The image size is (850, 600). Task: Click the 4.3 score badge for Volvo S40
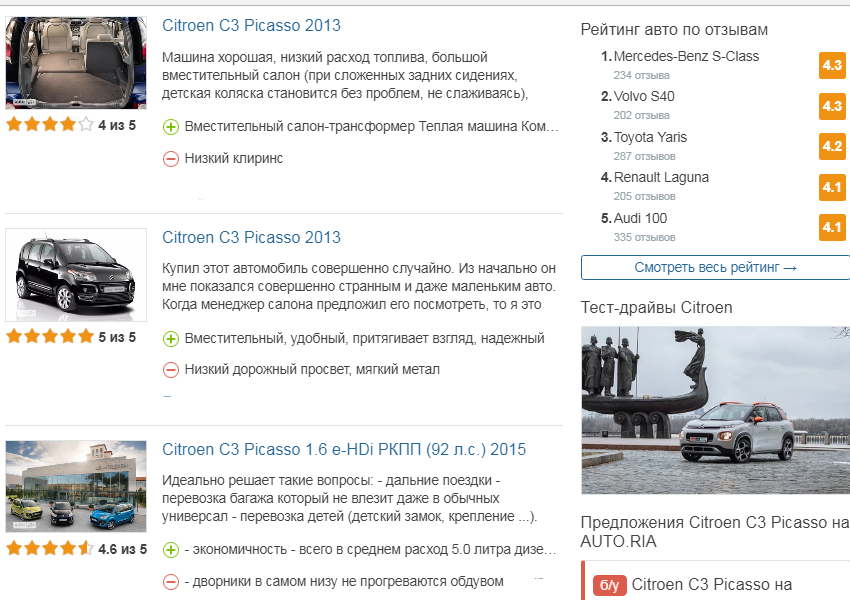coord(832,106)
